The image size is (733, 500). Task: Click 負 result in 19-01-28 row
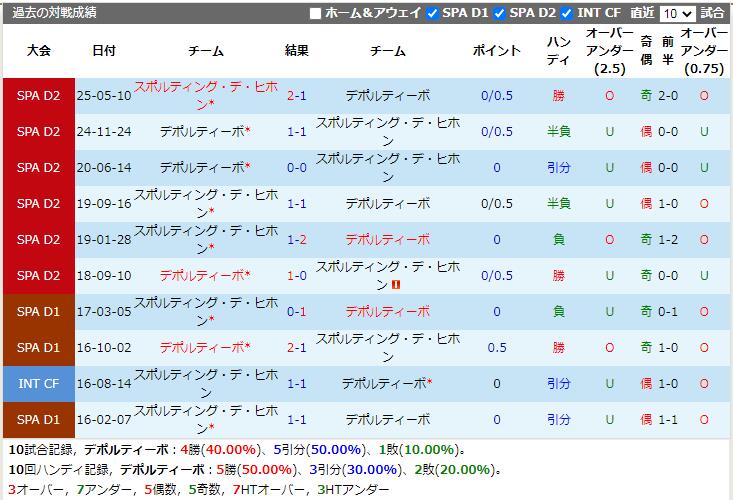pos(559,240)
